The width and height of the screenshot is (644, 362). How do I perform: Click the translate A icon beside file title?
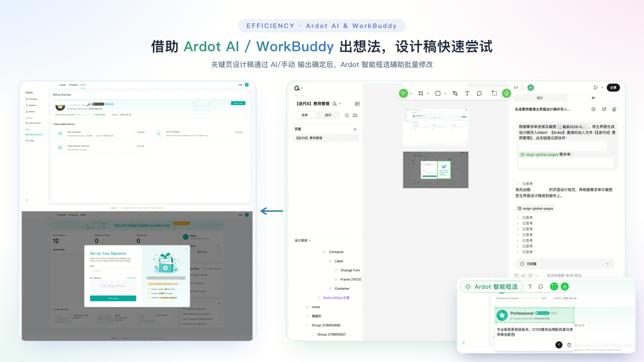pyautogui.click(x=357, y=104)
